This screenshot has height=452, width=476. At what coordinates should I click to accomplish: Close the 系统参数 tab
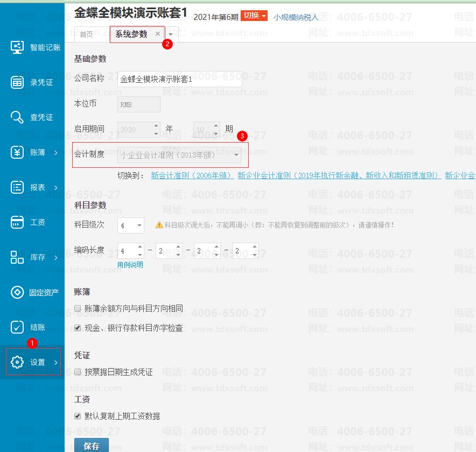click(x=157, y=34)
